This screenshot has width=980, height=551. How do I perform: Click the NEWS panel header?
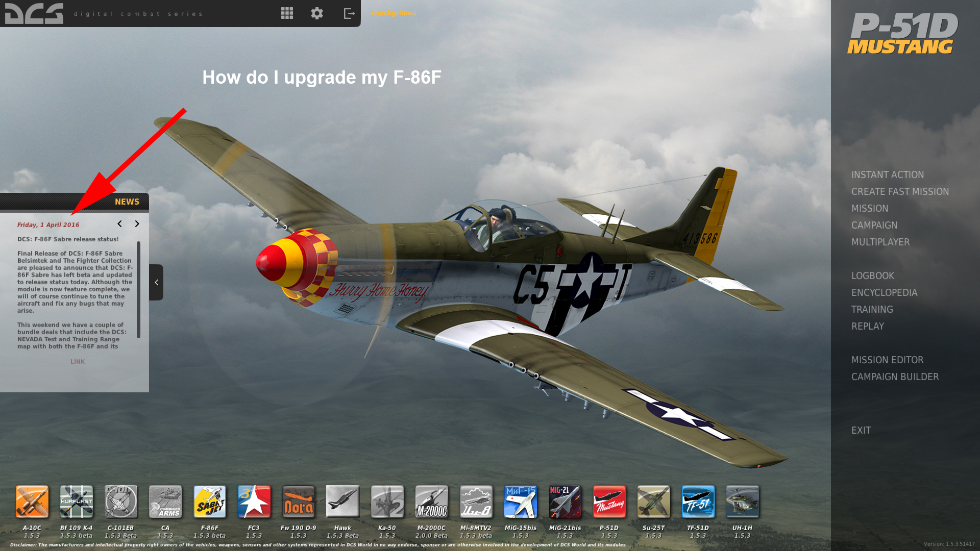pyautogui.click(x=75, y=202)
